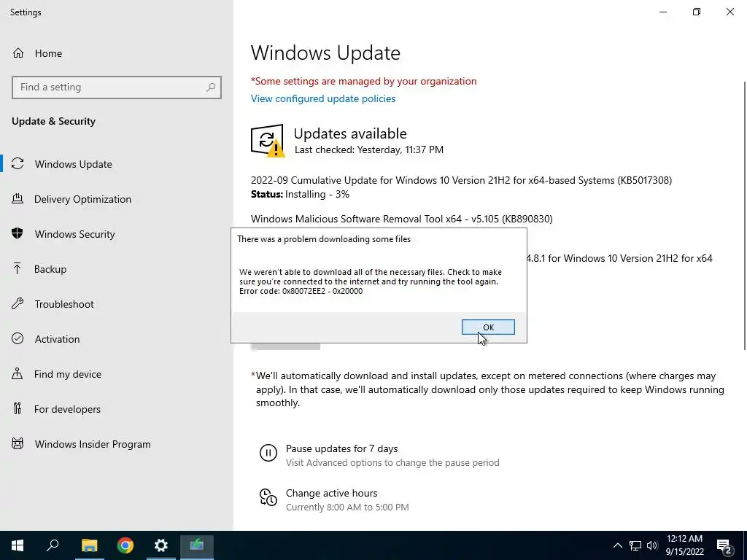Click the volume speaker tray icon
This screenshot has width=747, height=560.
coord(652,545)
